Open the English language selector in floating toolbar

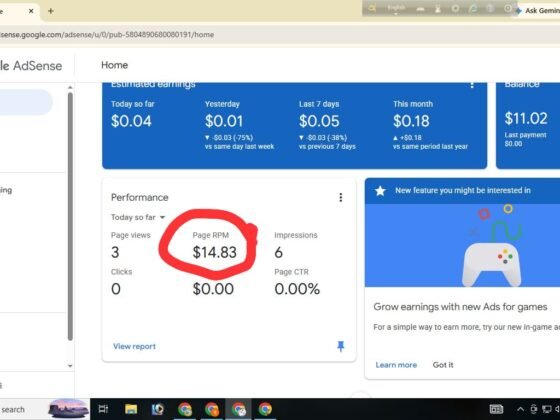coord(396,8)
